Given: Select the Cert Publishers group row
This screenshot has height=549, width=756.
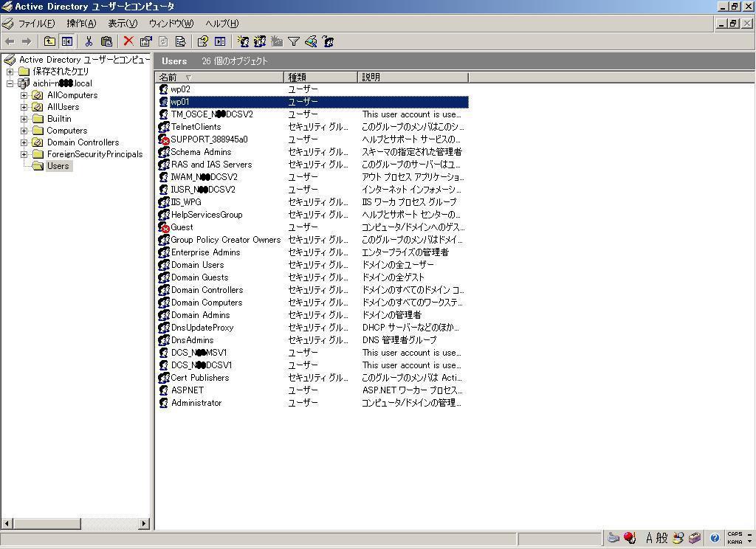Looking at the screenshot, I should coord(312,377).
